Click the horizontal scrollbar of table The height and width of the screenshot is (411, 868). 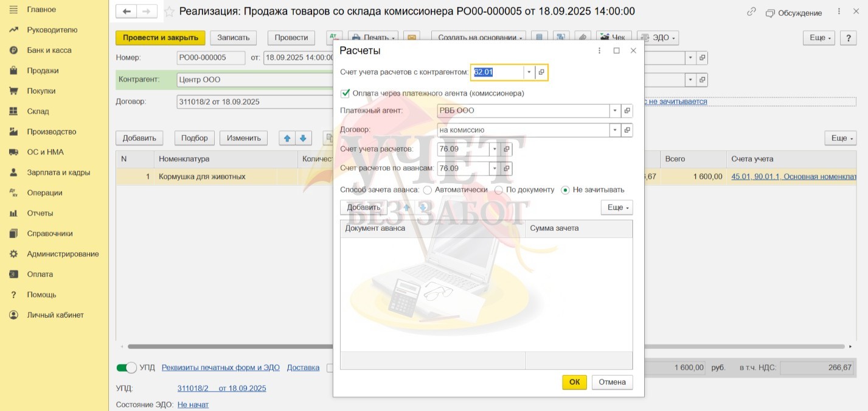click(231, 346)
